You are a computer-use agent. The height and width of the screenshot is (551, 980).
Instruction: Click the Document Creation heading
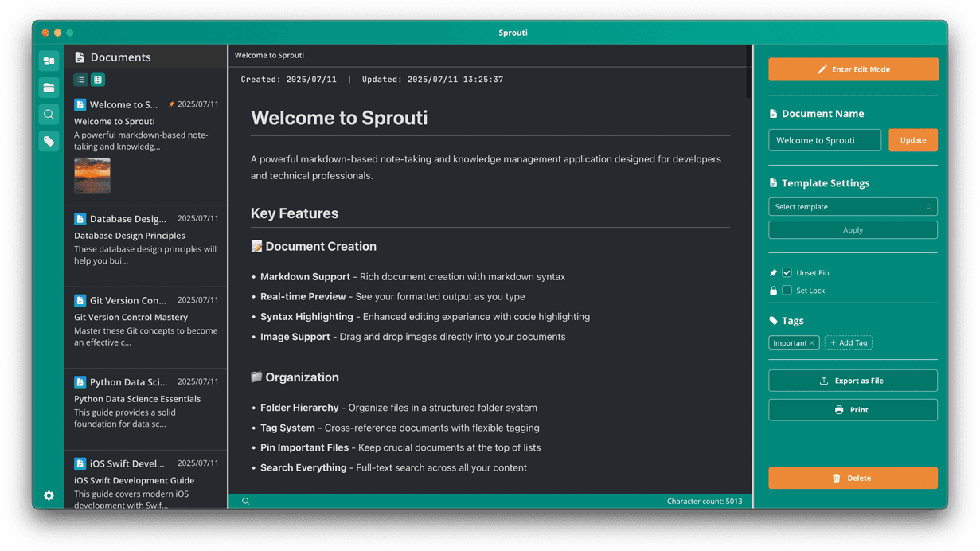coord(314,247)
